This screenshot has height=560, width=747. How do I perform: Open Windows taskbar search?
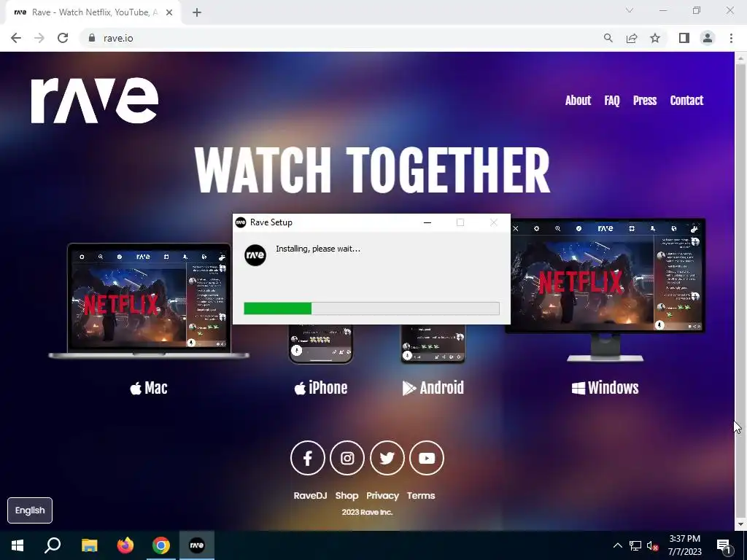53,545
